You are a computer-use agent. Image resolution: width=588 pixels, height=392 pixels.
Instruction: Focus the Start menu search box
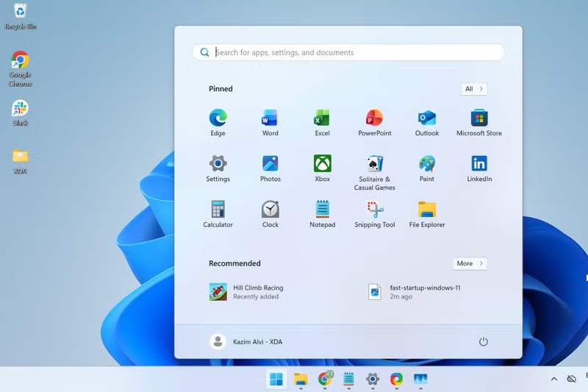348,52
